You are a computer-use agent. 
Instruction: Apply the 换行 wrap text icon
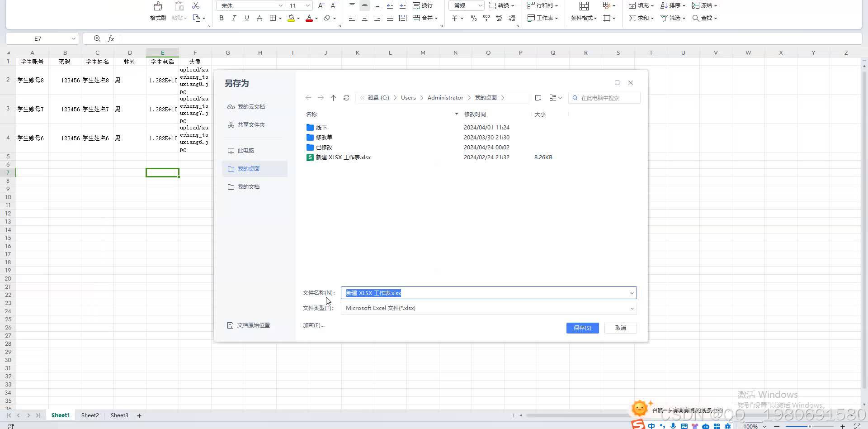pos(423,5)
